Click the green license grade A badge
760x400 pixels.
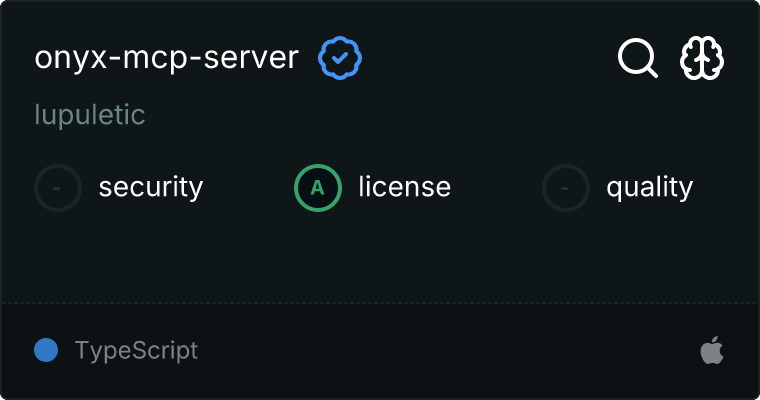(317, 187)
